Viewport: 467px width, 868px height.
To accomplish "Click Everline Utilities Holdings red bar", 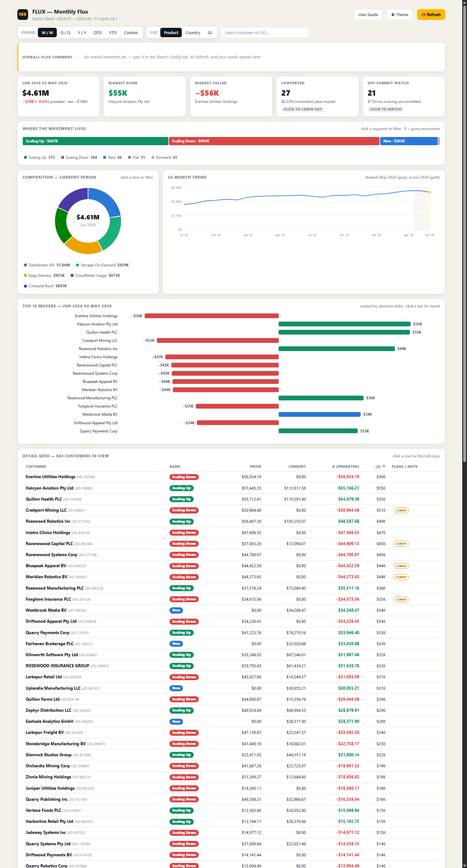I will pos(212,316).
